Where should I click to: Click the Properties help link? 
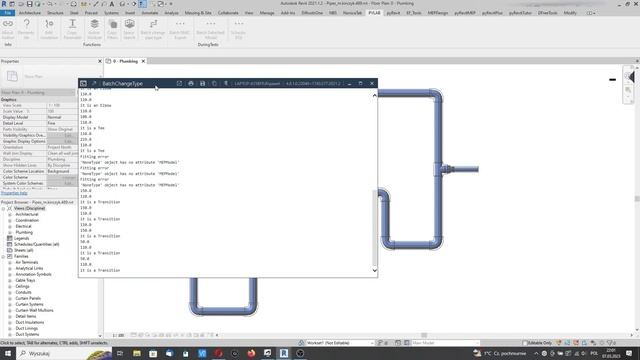tap(14, 193)
